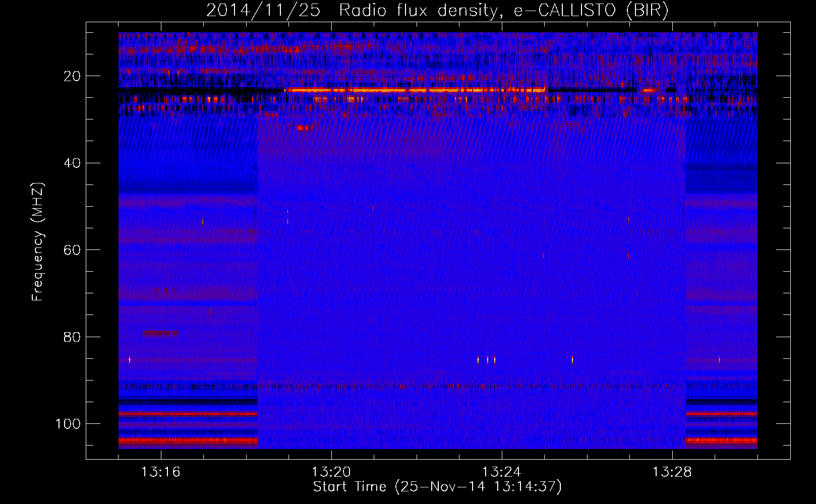Click the time tick label "13:28"
The image size is (816, 504).
coord(672,472)
